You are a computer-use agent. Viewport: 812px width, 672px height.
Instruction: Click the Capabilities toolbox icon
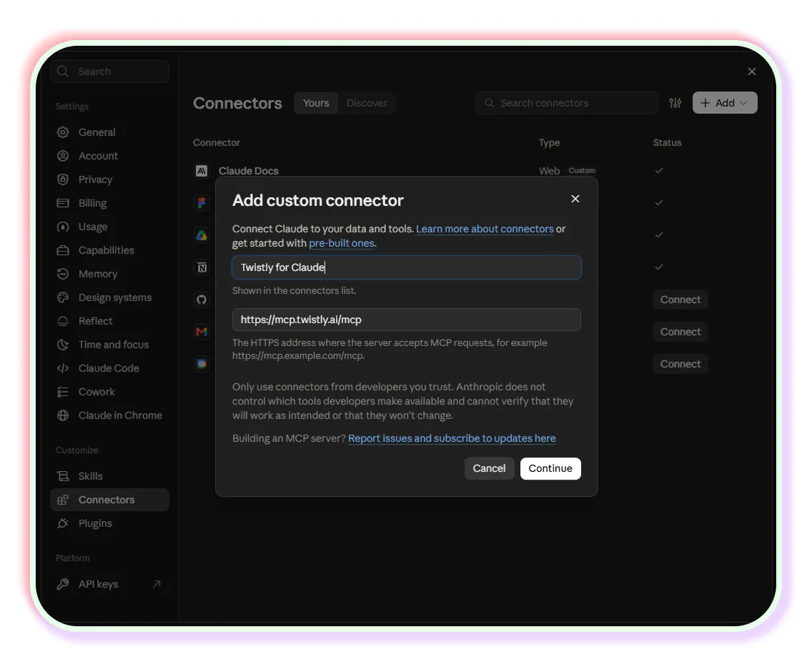pos(63,250)
